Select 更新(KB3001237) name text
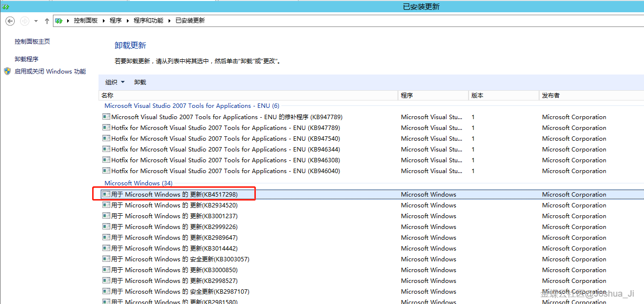The height and width of the screenshot is (304, 644). pos(174,216)
